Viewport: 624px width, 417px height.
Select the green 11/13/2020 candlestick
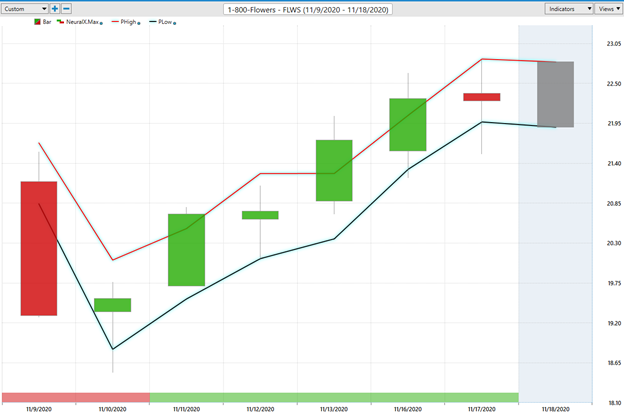(x=334, y=170)
